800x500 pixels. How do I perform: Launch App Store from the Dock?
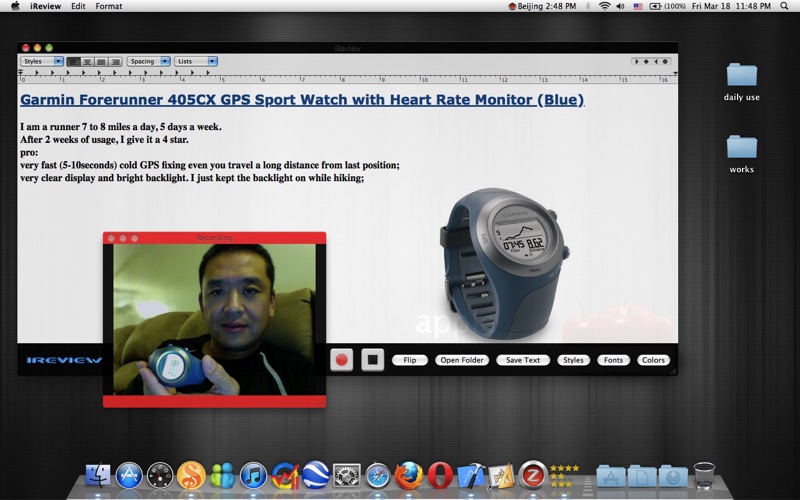pyautogui.click(x=129, y=476)
